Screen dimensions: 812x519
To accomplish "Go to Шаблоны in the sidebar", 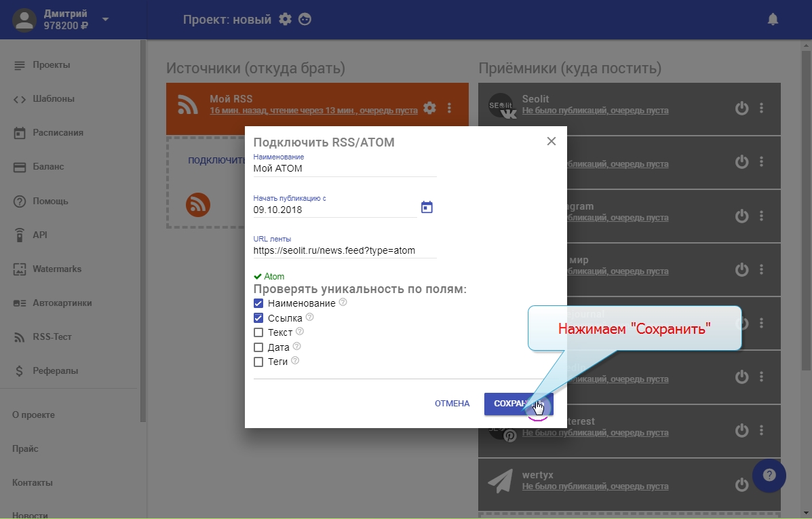I will 53,99.
